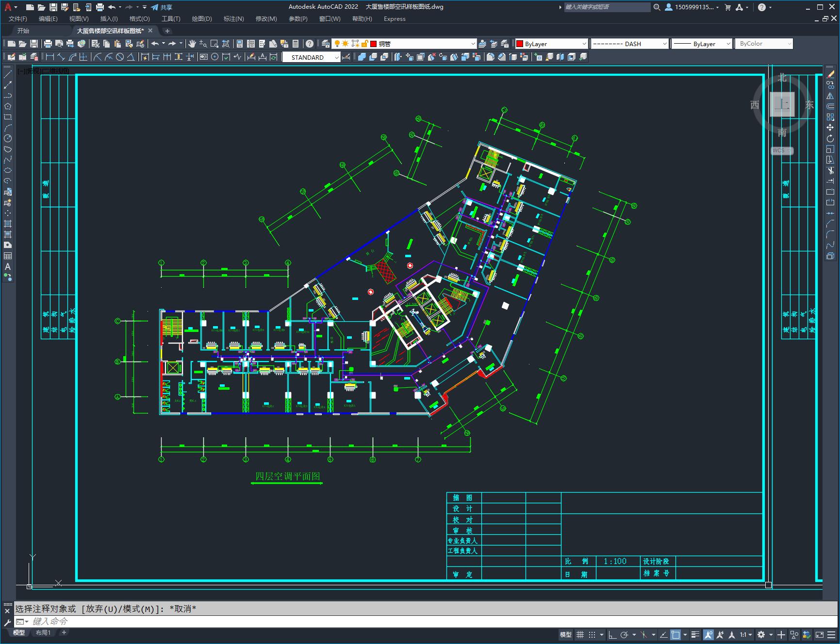
Task: Select the Move tool in the modify toolbar
Action: coord(830,128)
